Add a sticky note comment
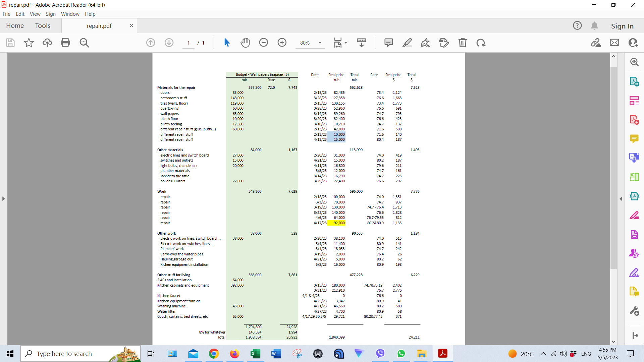This screenshot has width=644, height=362. pyautogui.click(x=388, y=43)
